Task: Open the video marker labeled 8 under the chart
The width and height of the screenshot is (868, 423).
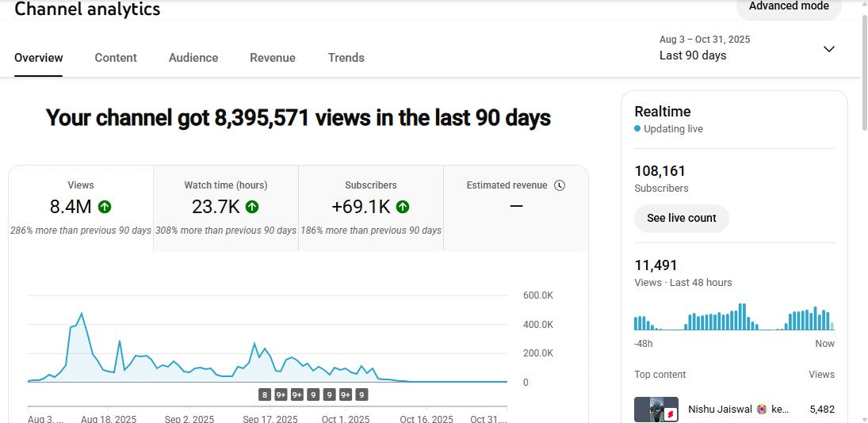Action: 265,394
